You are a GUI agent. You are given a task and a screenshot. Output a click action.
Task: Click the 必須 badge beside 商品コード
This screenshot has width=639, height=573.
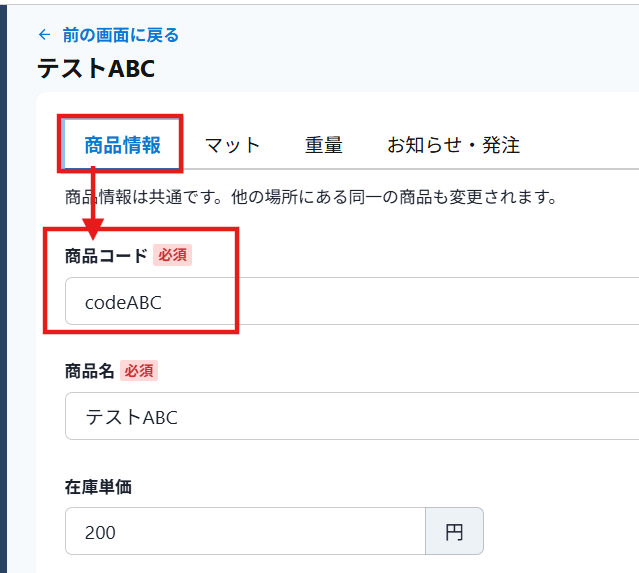172,255
